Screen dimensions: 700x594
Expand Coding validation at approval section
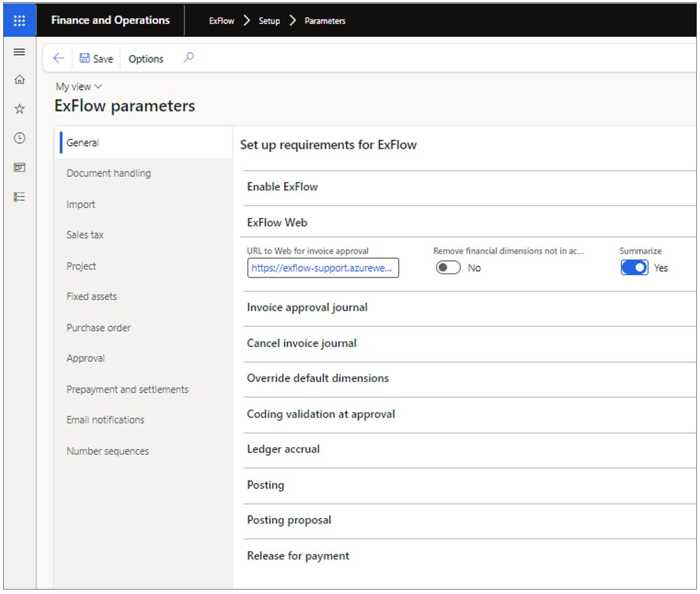click(x=469, y=414)
